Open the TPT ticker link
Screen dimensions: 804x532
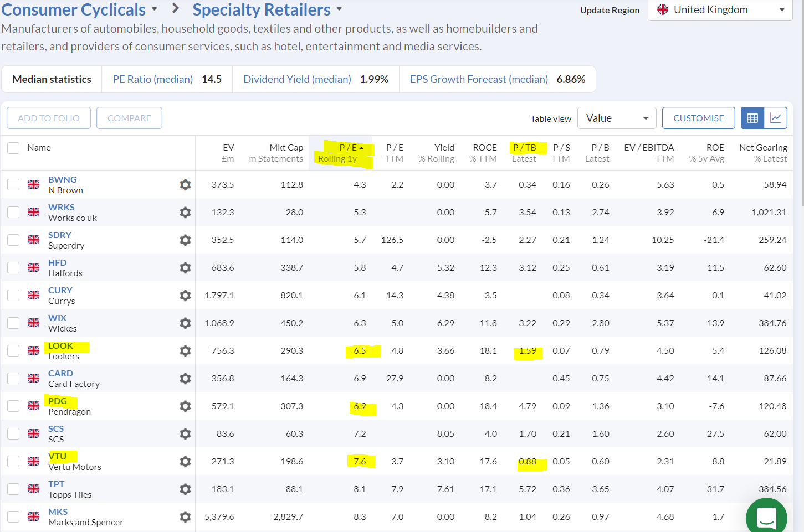[57, 484]
